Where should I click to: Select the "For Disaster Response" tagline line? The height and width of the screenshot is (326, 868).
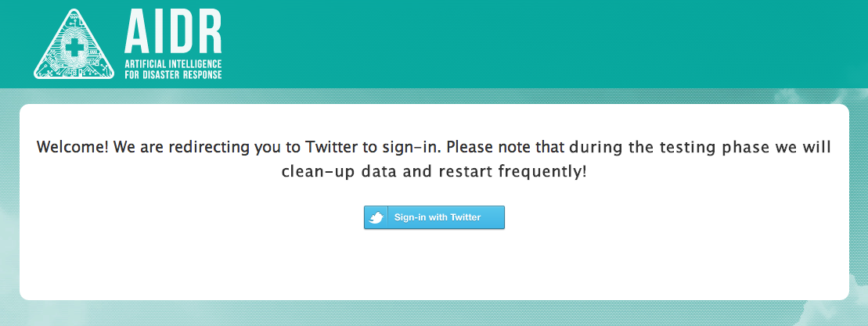[x=173, y=74]
